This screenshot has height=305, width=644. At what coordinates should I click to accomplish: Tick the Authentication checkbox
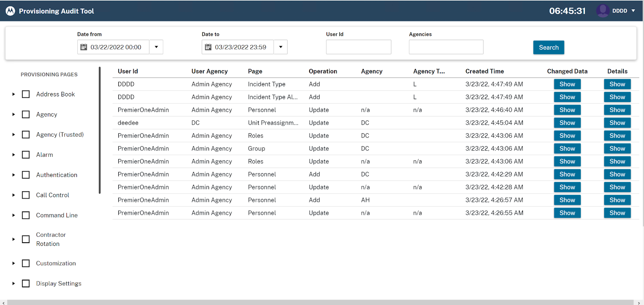26,175
